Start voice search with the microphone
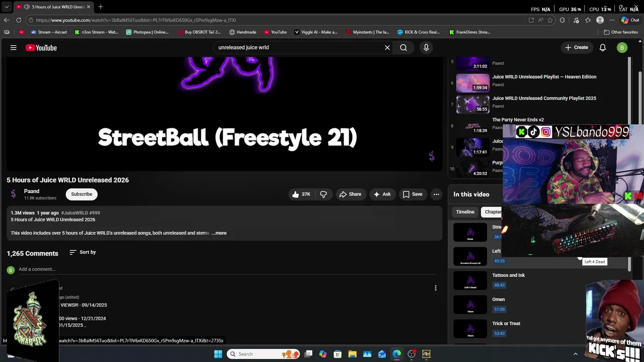Image resolution: width=644 pixels, height=362 pixels. [x=426, y=48]
